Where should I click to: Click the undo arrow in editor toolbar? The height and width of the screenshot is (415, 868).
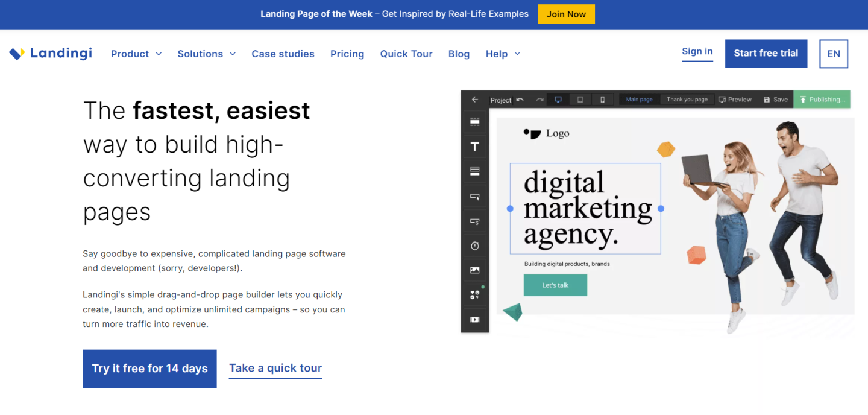[520, 100]
